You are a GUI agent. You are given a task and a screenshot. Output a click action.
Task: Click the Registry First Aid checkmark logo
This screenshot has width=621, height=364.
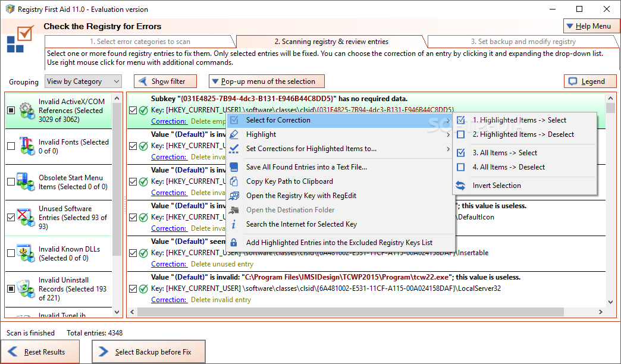(x=20, y=39)
